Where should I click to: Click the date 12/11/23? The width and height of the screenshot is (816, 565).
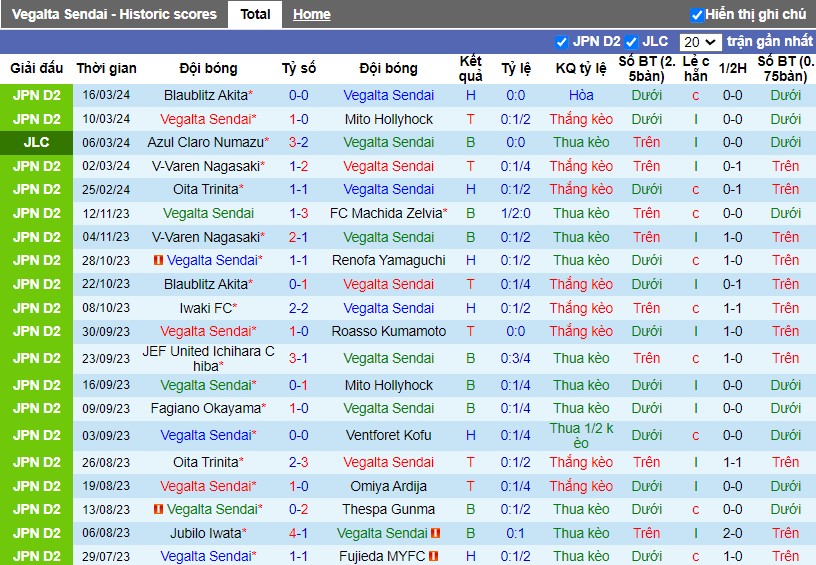pos(106,213)
